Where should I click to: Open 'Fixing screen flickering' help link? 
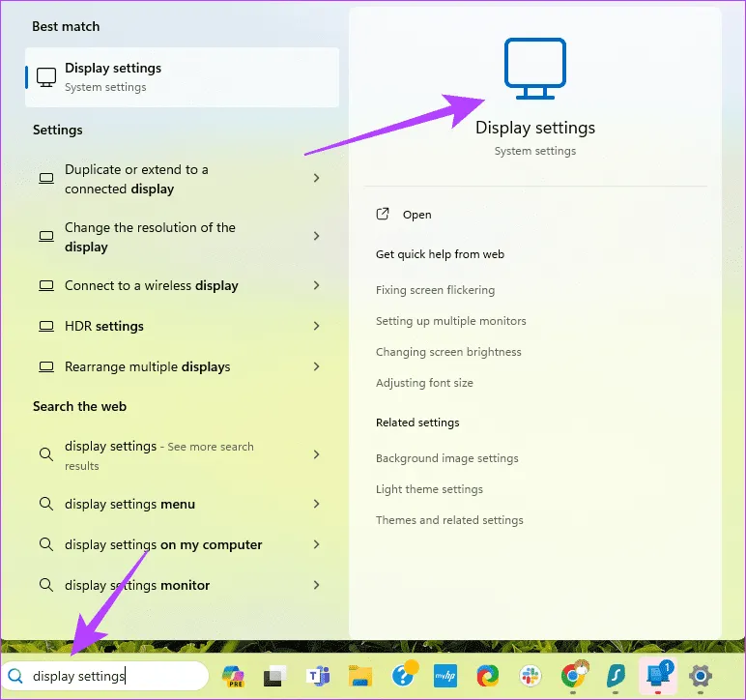tap(435, 290)
